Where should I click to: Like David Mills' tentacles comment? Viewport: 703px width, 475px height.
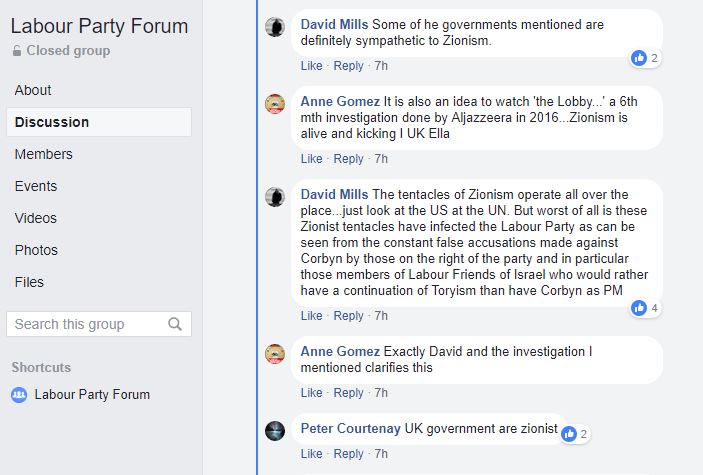click(x=312, y=316)
